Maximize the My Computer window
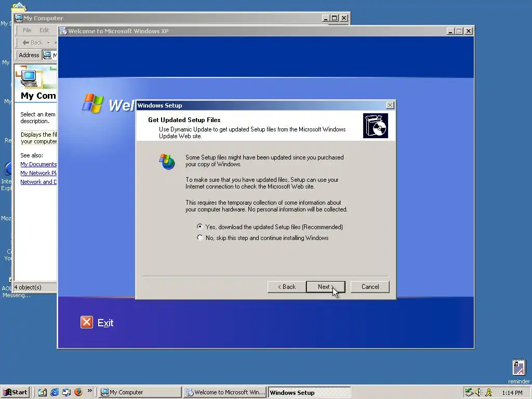532x399 pixels. click(x=335, y=18)
